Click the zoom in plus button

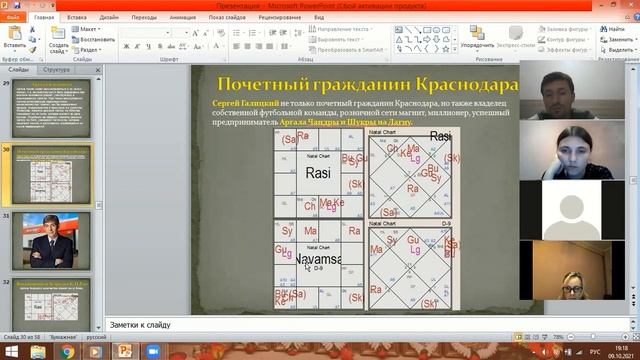pyautogui.click(x=625, y=337)
